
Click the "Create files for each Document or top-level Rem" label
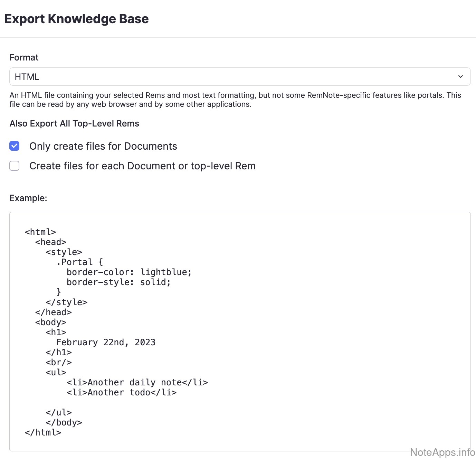[142, 166]
